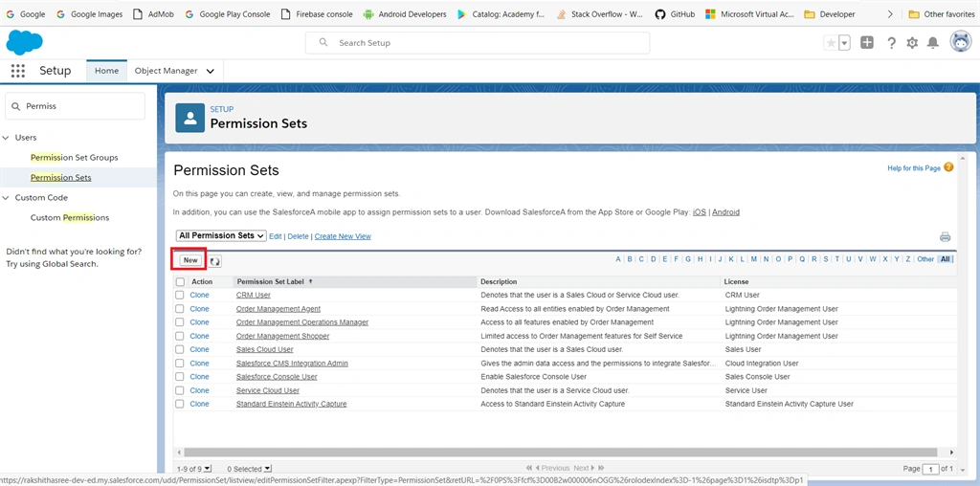Image resolution: width=980 pixels, height=486 pixels.
Task: Check the Salesforce Console User row checkbox
Action: (180, 377)
